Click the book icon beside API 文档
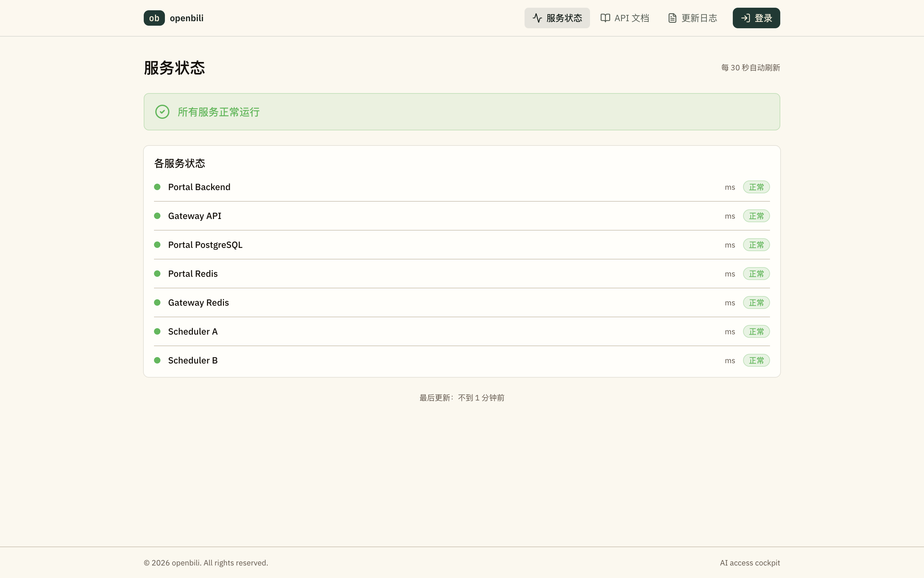 605,18
